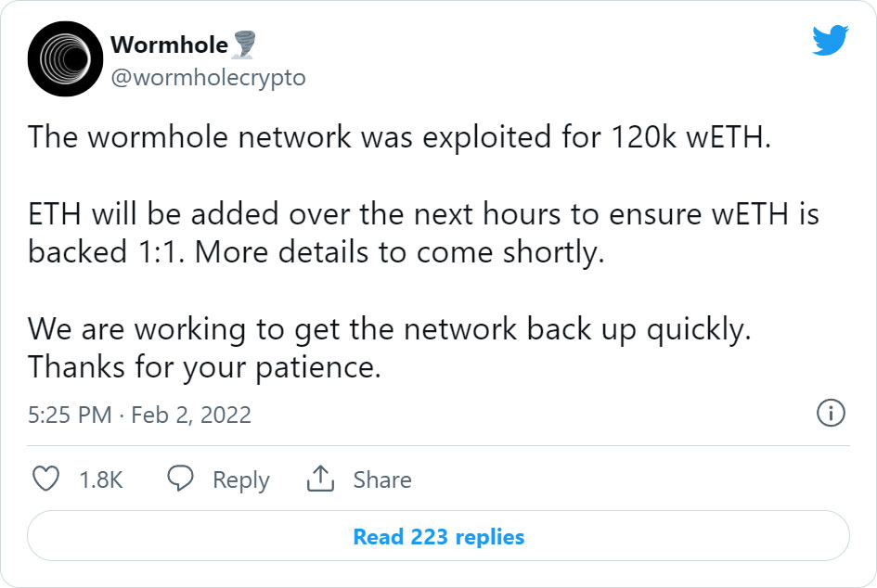Click the "We are working" line
The height and width of the screenshot is (588, 877).
point(389,329)
